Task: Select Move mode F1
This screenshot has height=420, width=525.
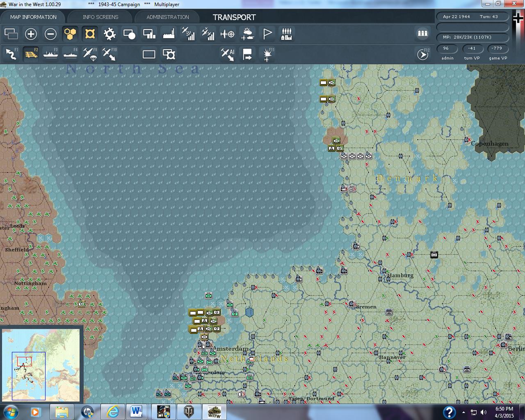Action: [x=11, y=54]
